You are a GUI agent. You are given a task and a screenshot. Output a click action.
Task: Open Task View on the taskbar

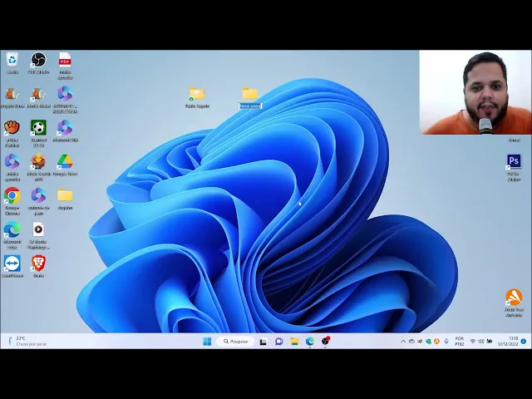(263, 342)
